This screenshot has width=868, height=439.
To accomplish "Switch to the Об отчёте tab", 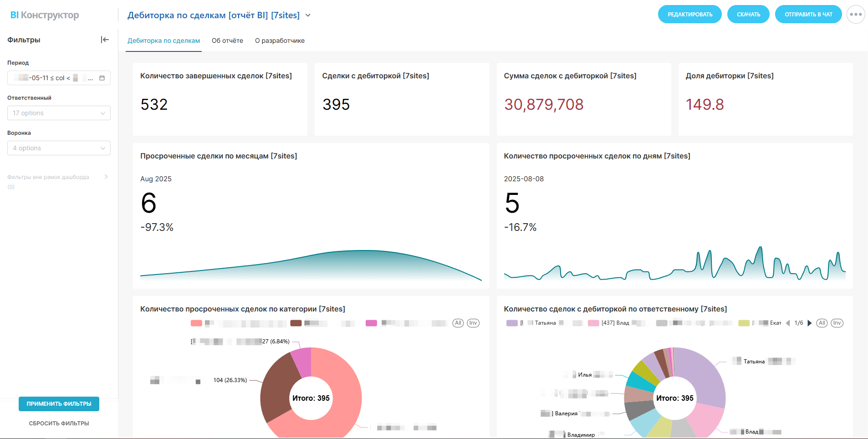I will click(x=227, y=41).
